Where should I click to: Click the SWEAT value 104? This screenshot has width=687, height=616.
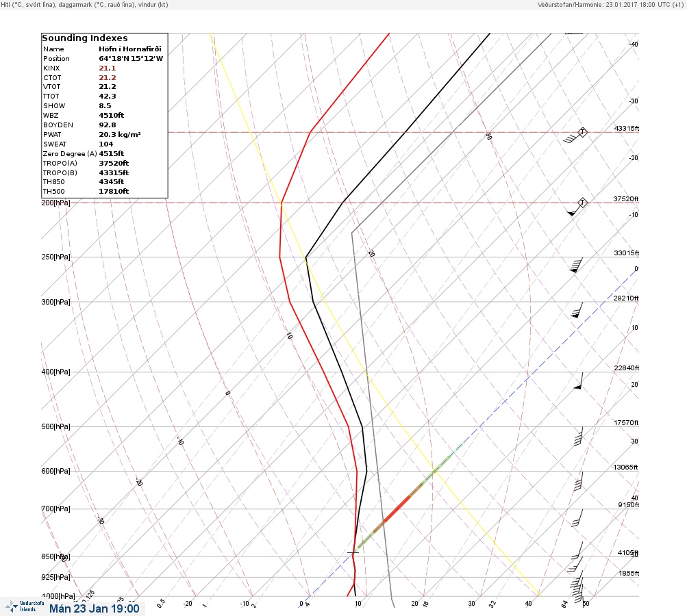[106, 144]
